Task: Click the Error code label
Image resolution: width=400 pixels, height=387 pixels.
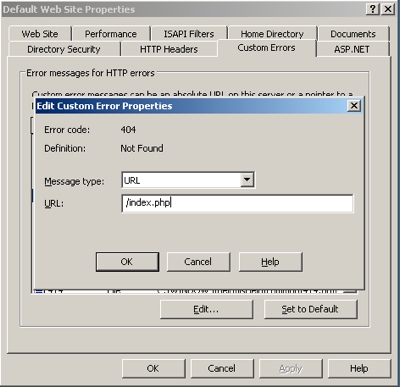Action: [67, 130]
